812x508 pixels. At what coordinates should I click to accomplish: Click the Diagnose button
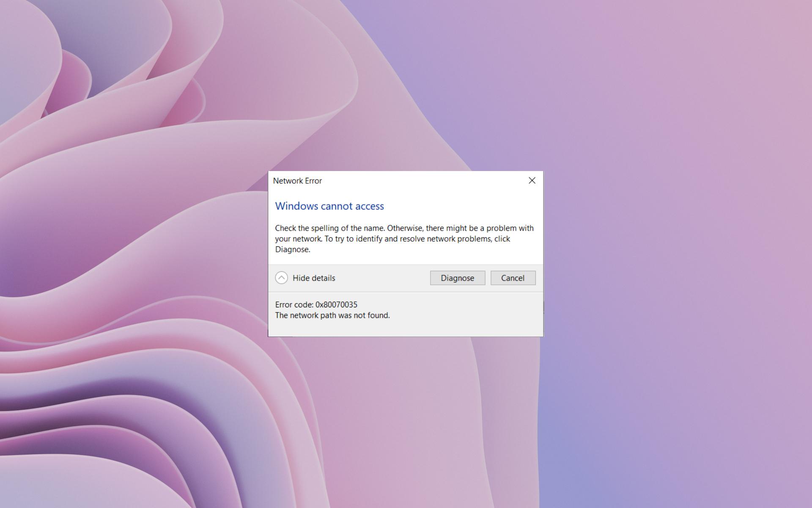click(457, 278)
